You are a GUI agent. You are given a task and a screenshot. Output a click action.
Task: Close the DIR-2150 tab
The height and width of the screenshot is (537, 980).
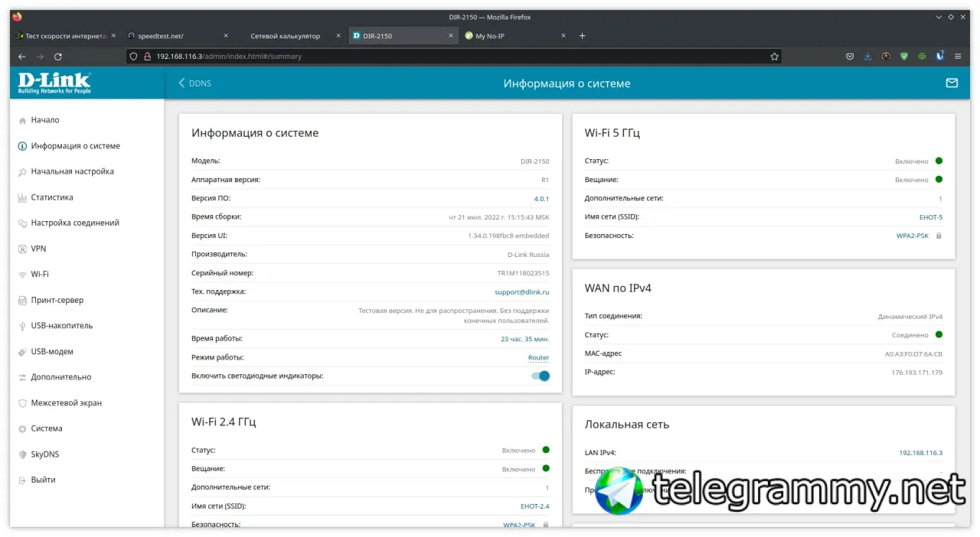pos(451,36)
